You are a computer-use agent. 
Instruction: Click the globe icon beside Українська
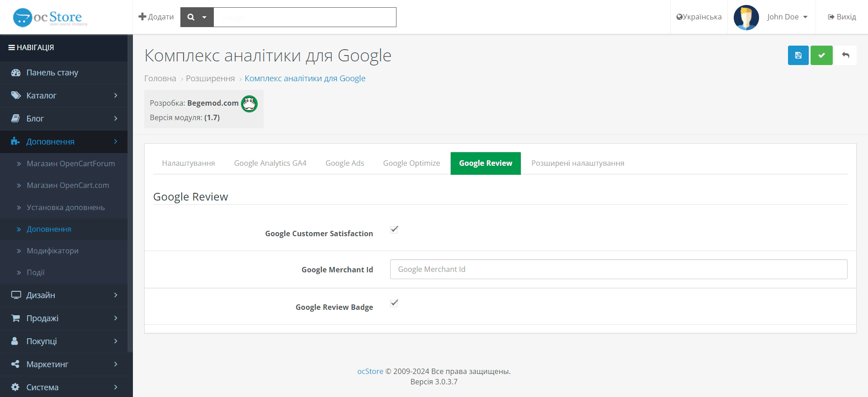coord(679,17)
